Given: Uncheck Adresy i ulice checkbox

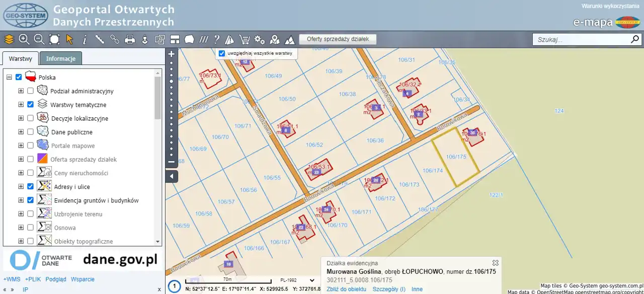Looking at the screenshot, I should coord(31,186).
